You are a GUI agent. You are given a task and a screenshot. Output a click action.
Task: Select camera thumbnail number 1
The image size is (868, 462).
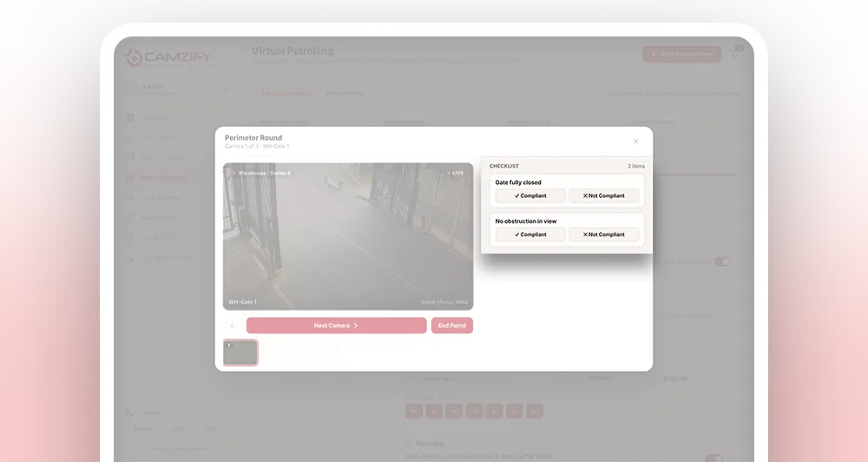click(x=240, y=353)
